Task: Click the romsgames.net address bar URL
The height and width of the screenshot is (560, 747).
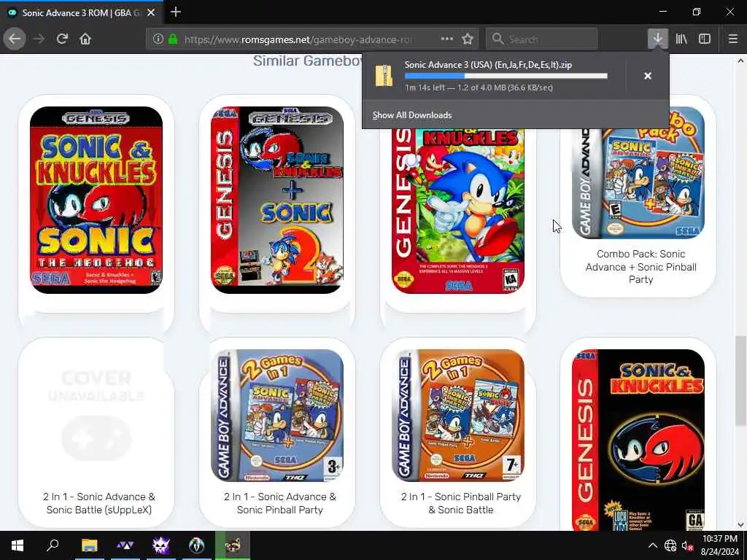Action: (x=298, y=39)
